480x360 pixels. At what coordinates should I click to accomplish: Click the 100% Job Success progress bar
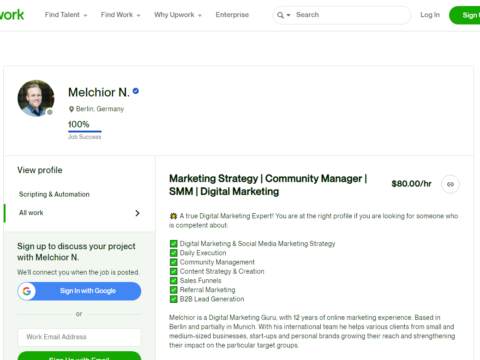(x=85, y=131)
